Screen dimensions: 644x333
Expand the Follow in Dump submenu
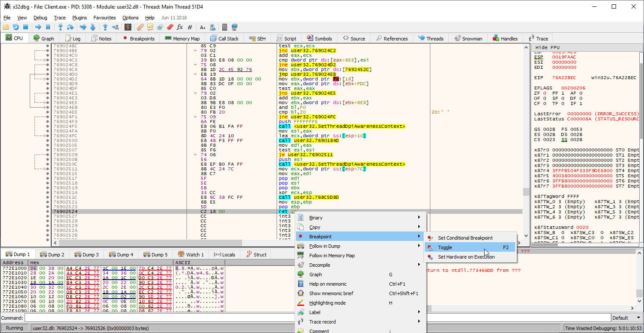click(x=360, y=246)
